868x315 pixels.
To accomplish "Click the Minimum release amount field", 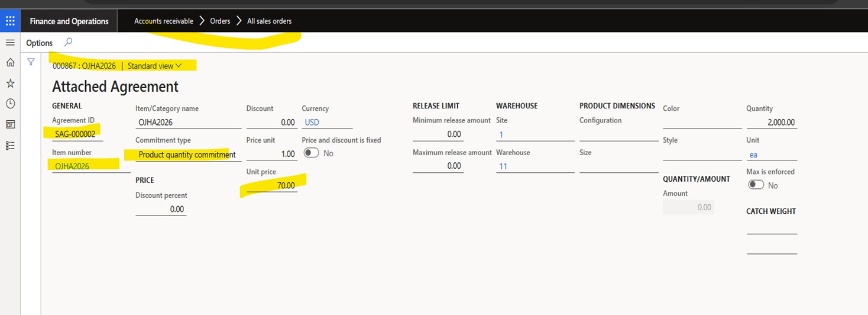I will coord(438,134).
